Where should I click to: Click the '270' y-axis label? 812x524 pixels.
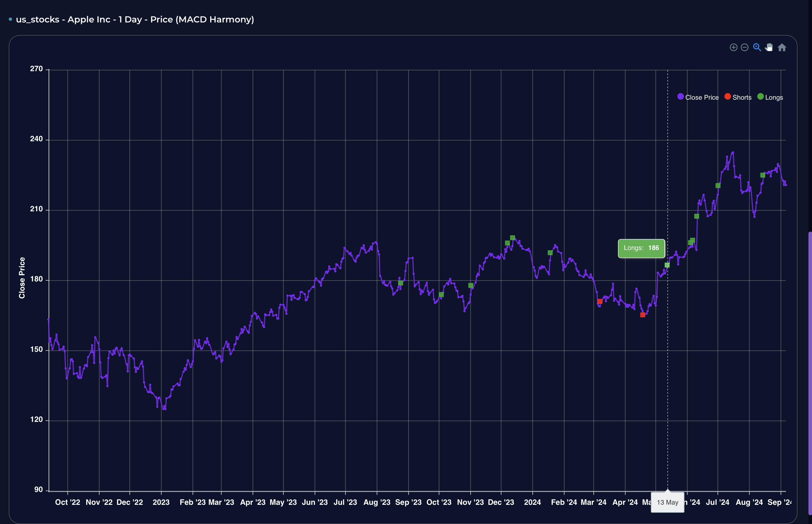tap(36, 69)
